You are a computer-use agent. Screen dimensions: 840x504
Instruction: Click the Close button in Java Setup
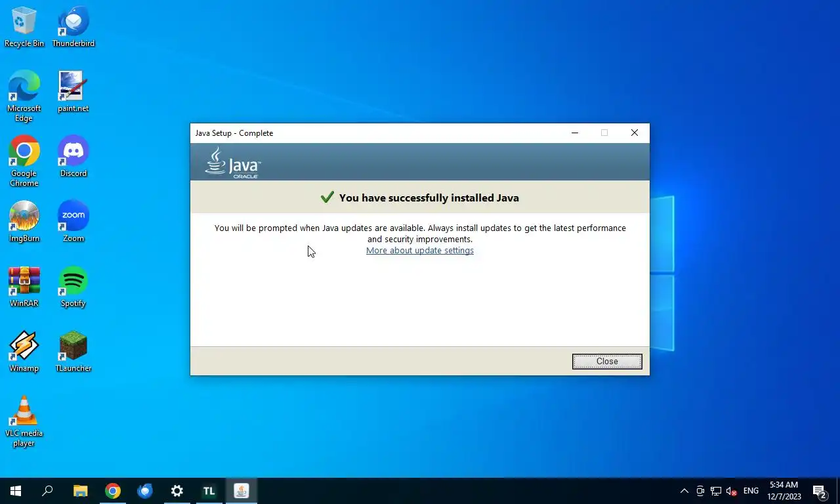[x=607, y=362]
